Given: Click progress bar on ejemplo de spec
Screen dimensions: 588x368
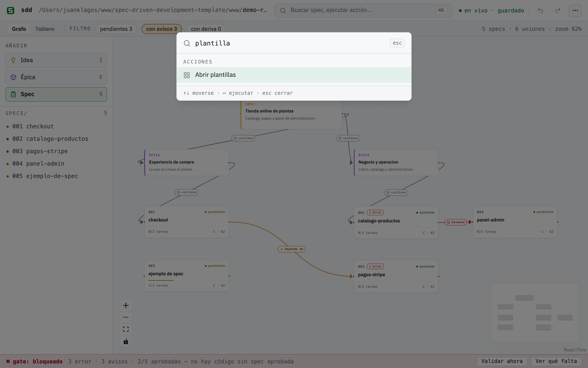Looking at the screenshot, I should tap(187, 280).
